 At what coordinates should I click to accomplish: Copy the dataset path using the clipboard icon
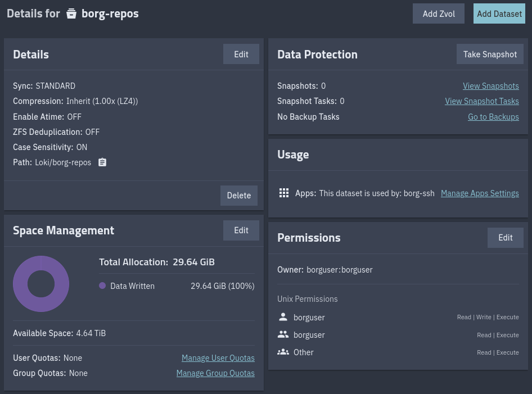click(102, 162)
